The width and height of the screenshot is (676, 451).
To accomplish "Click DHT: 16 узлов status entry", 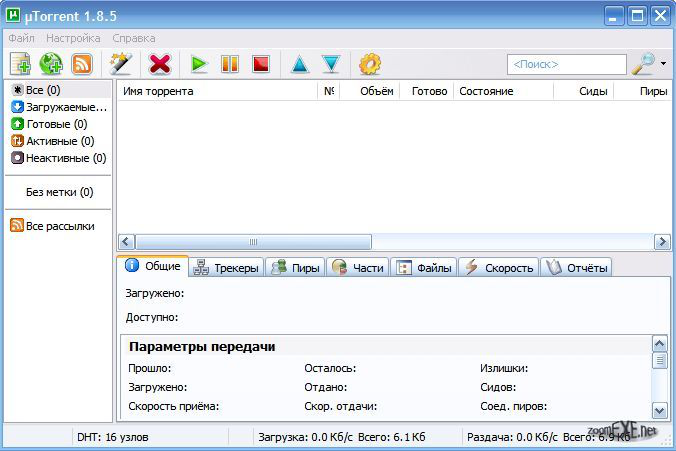I will [x=113, y=437].
